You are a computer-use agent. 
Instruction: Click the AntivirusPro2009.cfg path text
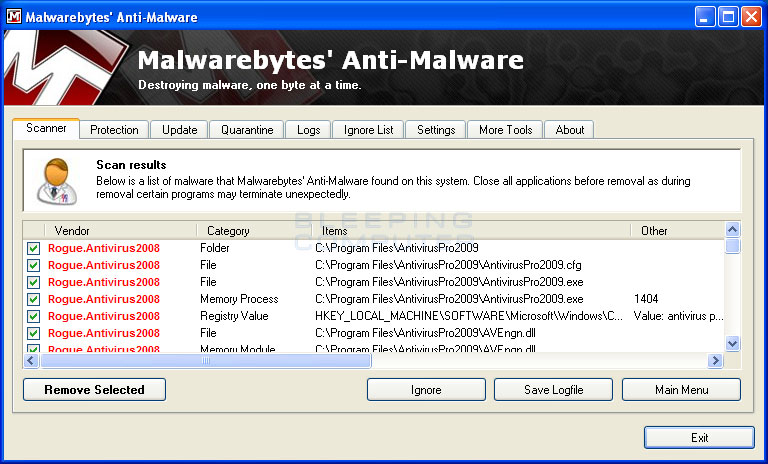pos(448,265)
